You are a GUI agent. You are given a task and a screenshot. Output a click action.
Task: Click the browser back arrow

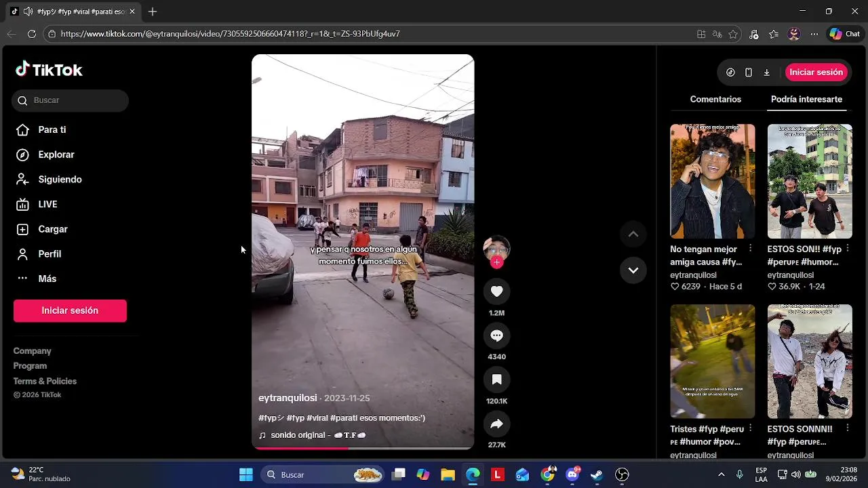point(12,34)
